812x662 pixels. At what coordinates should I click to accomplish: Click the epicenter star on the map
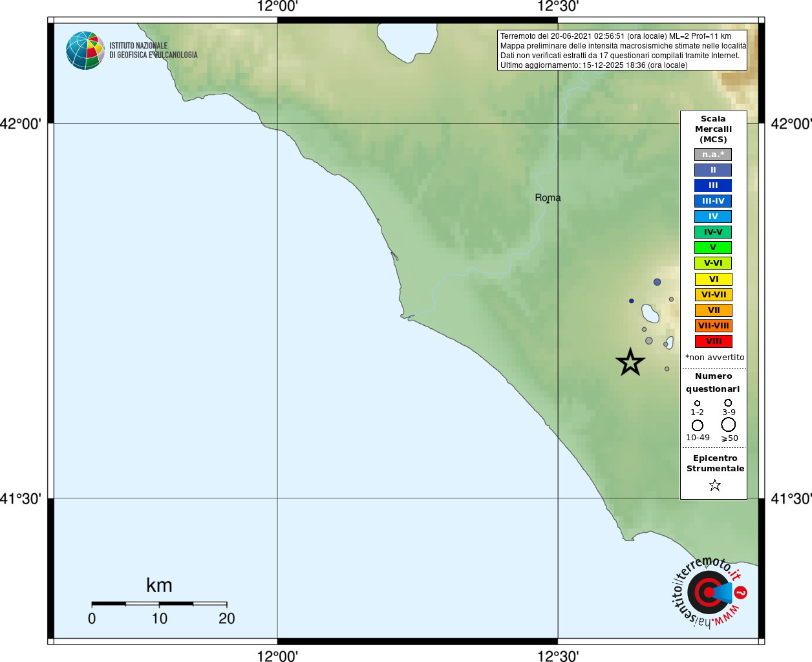pos(630,362)
